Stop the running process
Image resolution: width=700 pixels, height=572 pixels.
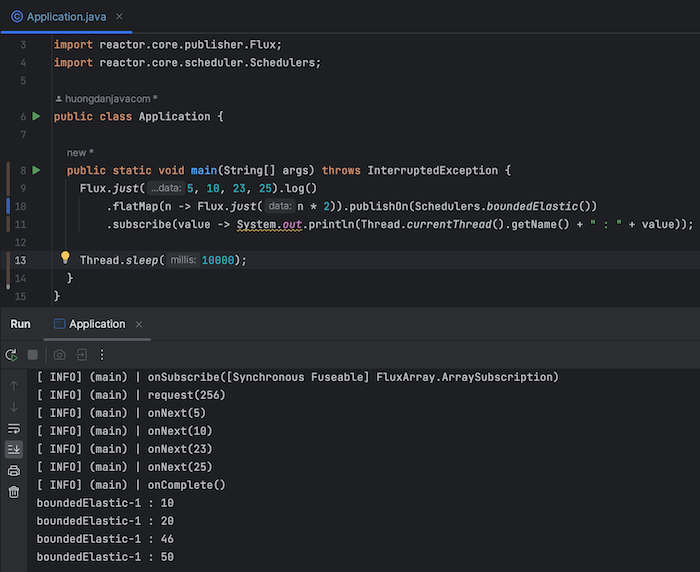coord(33,355)
